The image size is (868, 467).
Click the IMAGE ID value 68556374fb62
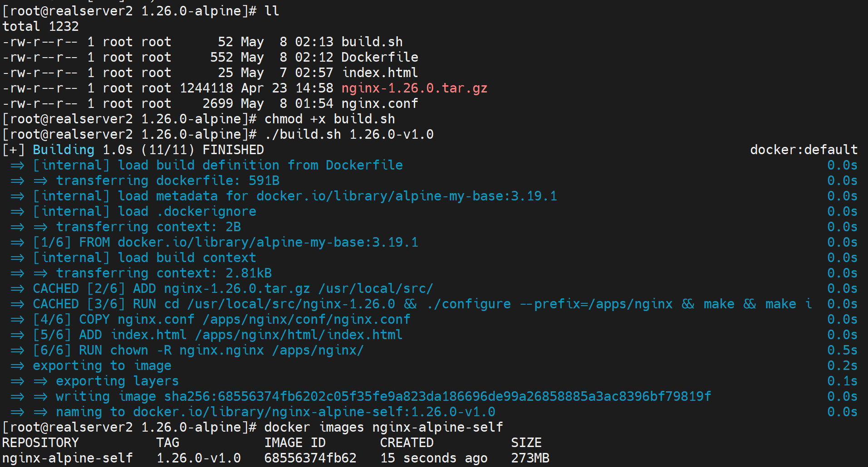click(x=310, y=458)
